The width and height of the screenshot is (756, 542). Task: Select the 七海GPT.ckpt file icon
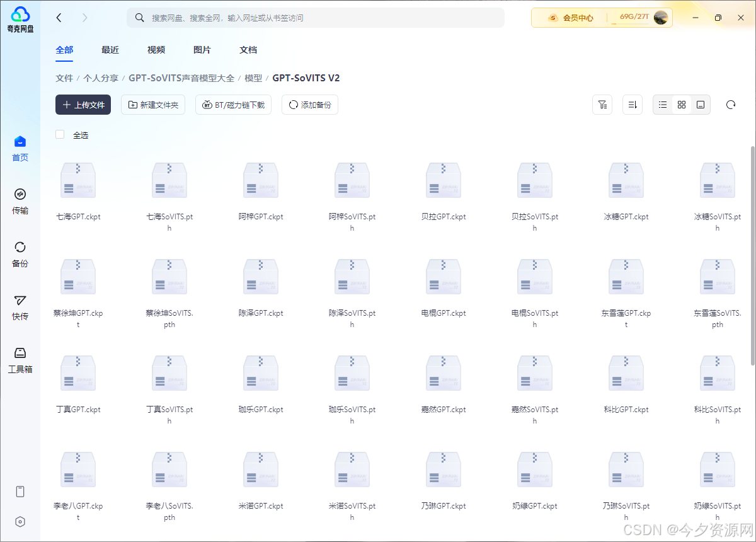[x=78, y=180]
